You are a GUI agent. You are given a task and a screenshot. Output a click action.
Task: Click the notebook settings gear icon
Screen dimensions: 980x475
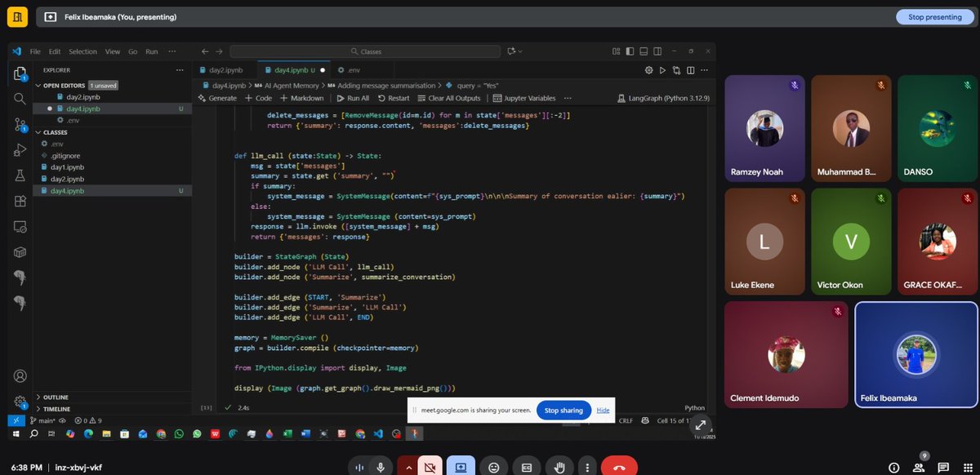click(x=648, y=70)
